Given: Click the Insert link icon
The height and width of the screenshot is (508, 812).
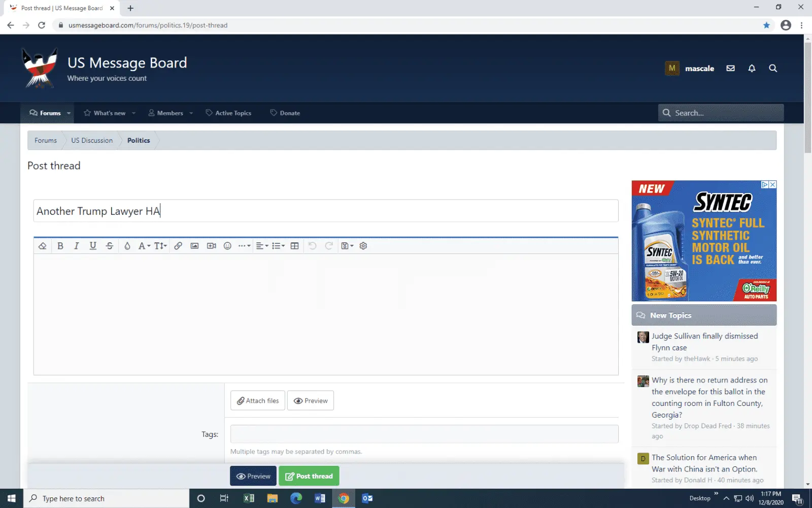Looking at the screenshot, I should [x=178, y=246].
